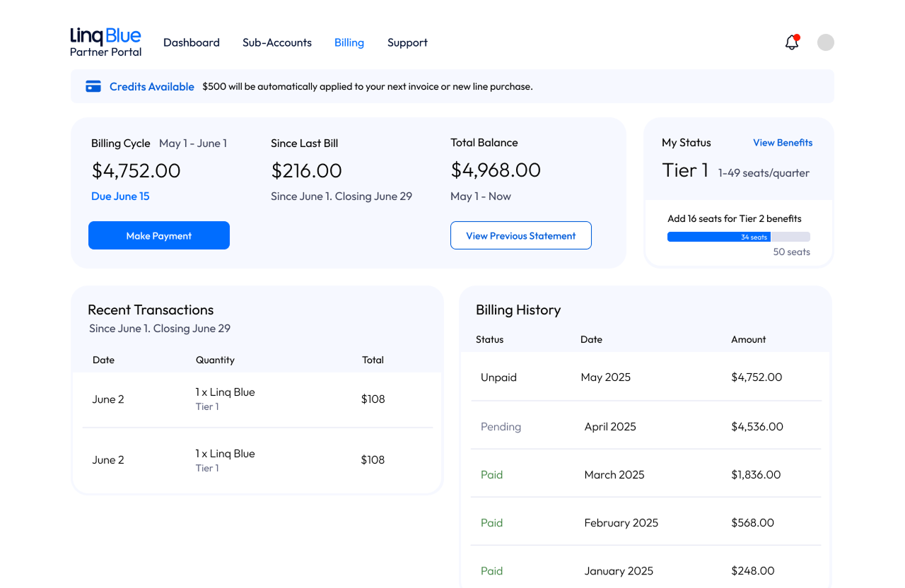This screenshot has width=905, height=588.
Task: Click the 1-49 seats/quarter text
Action: point(764,173)
